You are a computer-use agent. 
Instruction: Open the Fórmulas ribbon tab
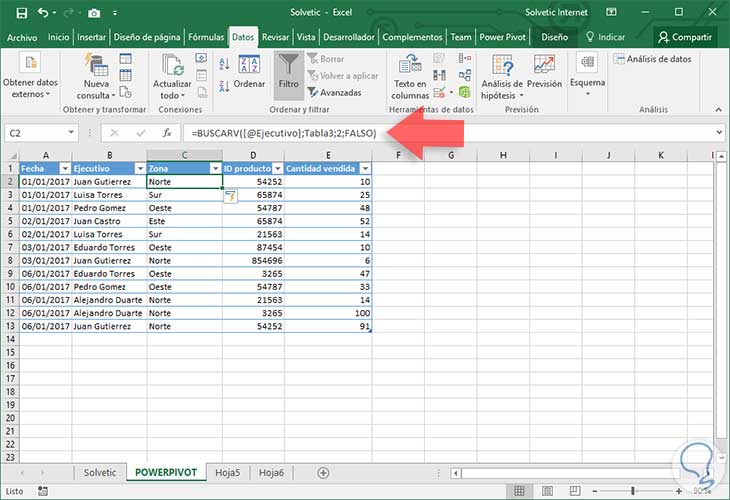[x=205, y=37]
